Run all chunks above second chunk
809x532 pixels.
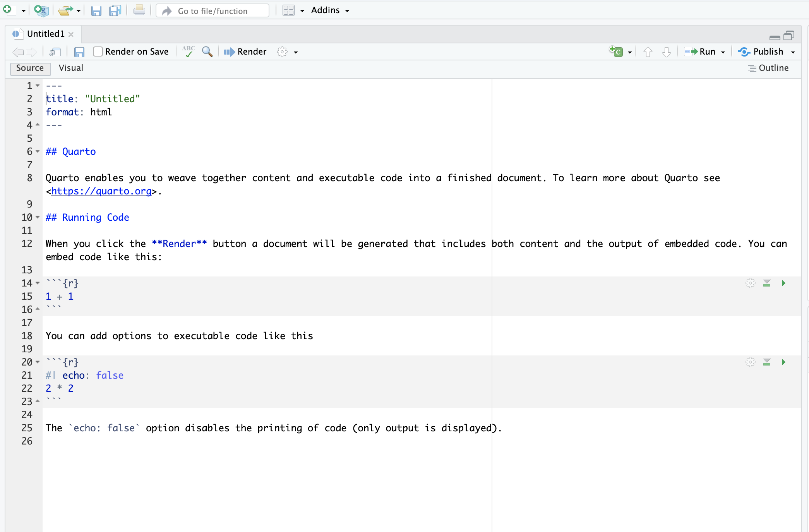[766, 362]
